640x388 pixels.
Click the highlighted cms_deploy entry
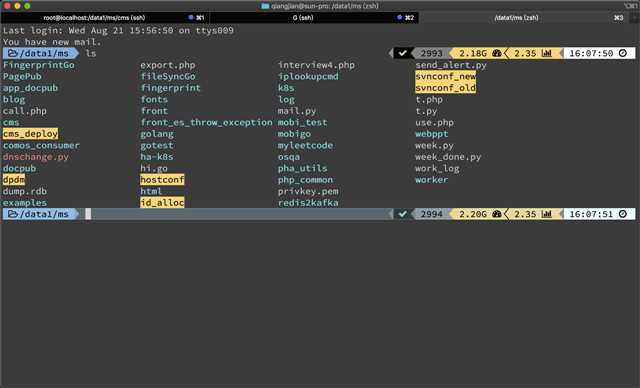point(30,133)
